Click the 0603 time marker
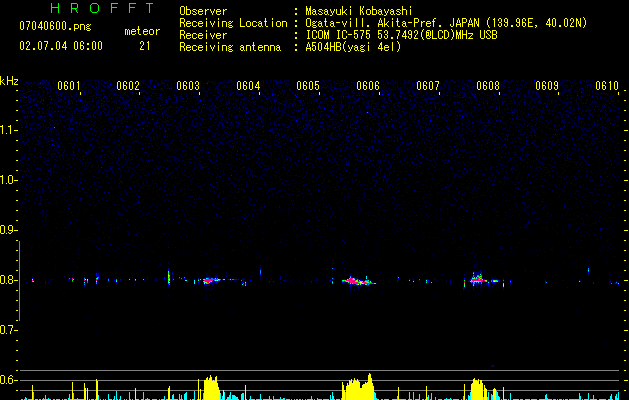This screenshot has width=629, height=400. pyautogui.click(x=188, y=86)
